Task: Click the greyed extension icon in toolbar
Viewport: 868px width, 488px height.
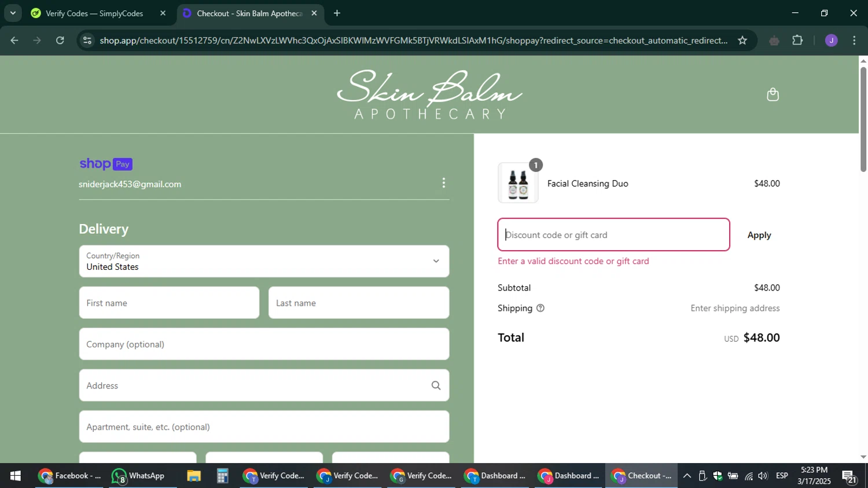Action: pos(774,41)
